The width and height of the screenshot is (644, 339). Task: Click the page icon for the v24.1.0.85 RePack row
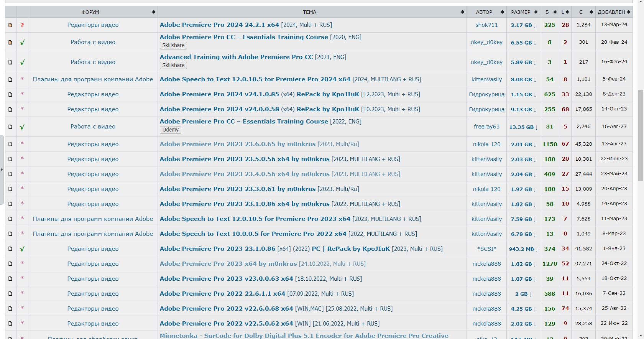pos(10,94)
